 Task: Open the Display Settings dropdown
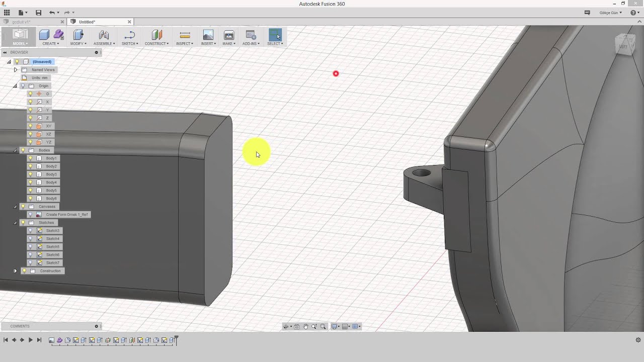click(x=335, y=326)
